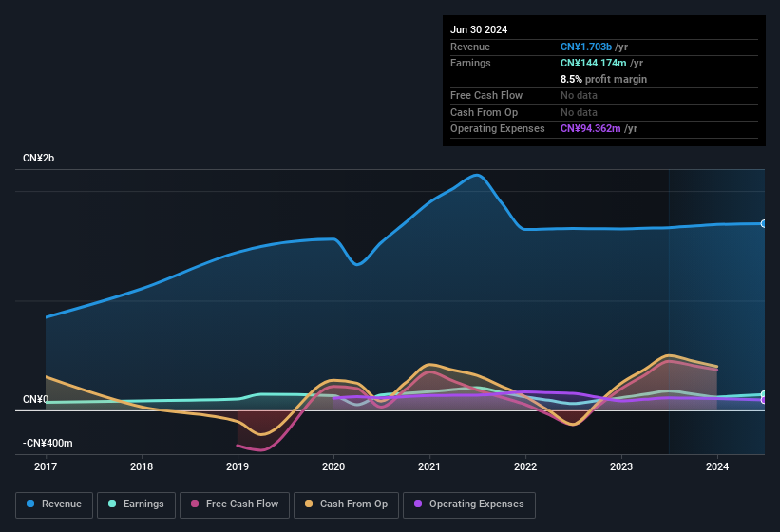Select the 2023 x-axis label
Image resolution: width=780 pixels, height=532 pixels.
621,466
